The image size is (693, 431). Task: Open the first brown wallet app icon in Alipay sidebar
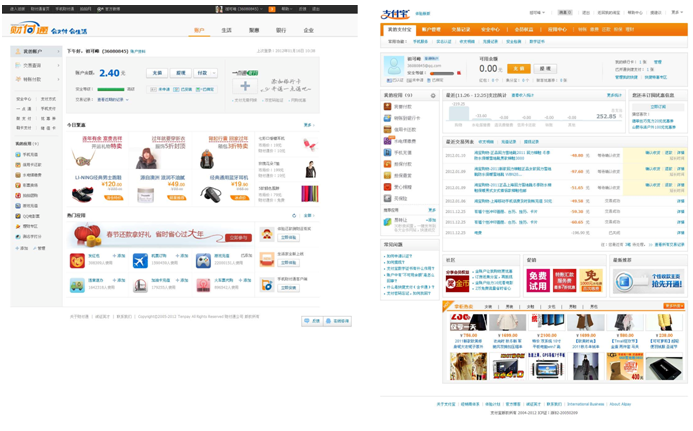tap(388, 107)
